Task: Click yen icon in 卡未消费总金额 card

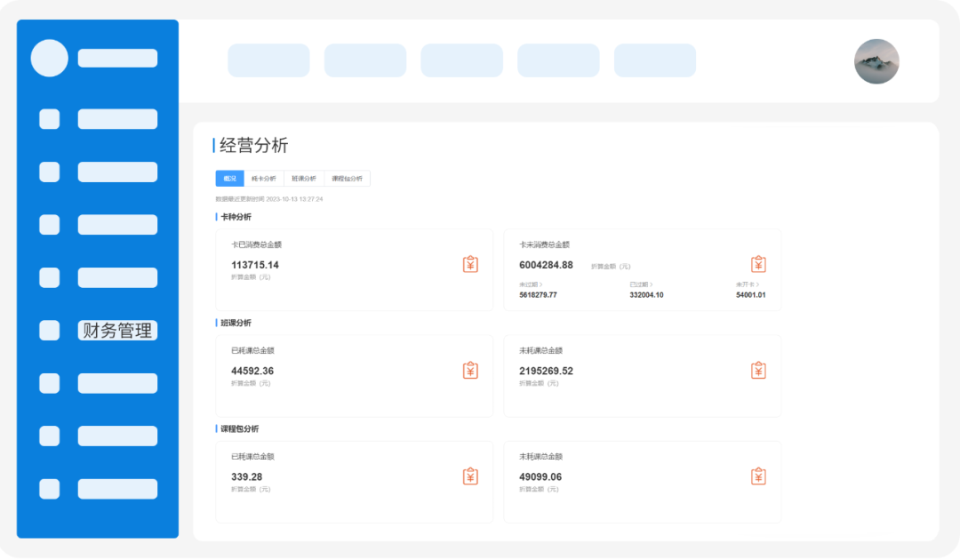Action: coord(758,264)
